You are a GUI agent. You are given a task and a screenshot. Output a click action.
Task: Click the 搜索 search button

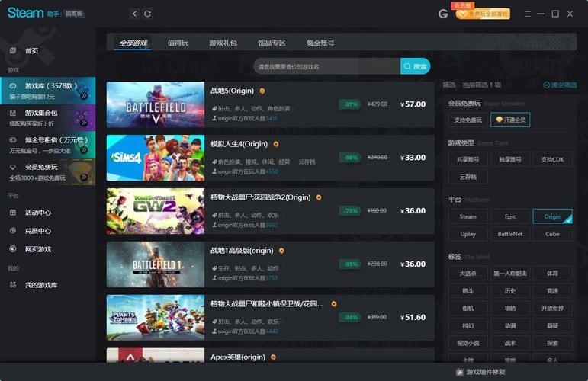coord(415,66)
